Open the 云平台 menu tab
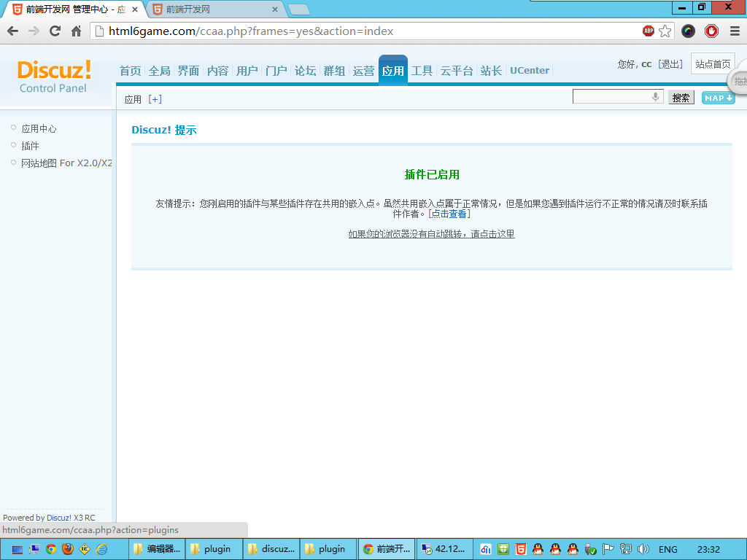Image resolution: width=747 pixels, height=560 pixels. point(457,71)
